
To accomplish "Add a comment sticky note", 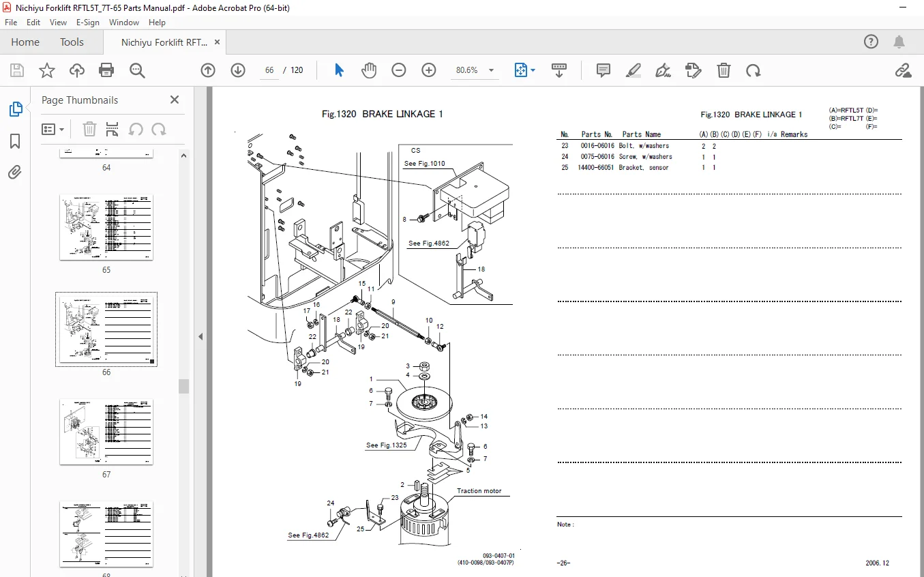I will point(603,70).
